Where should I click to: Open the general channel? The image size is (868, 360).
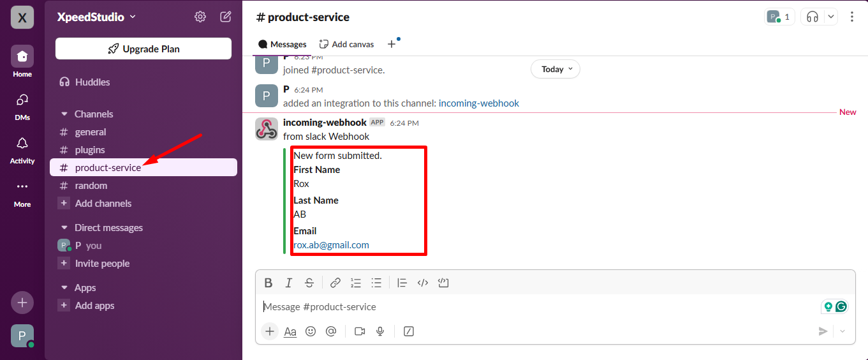[x=143, y=132]
